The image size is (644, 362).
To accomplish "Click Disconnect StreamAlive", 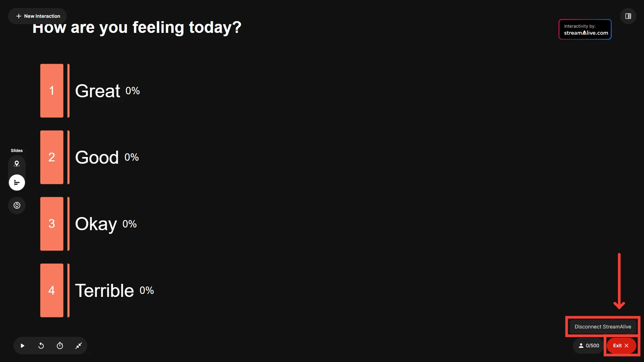I will coord(603,326).
